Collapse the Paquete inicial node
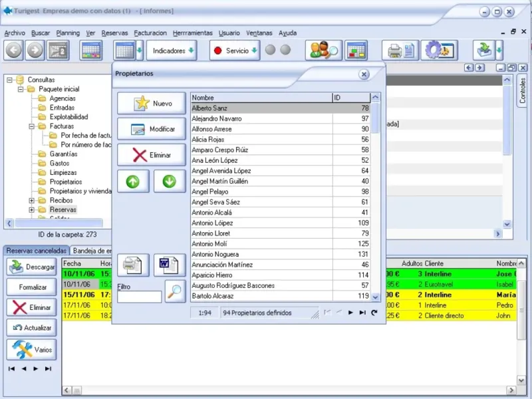Viewport: 532px width, 399px height. (21, 89)
